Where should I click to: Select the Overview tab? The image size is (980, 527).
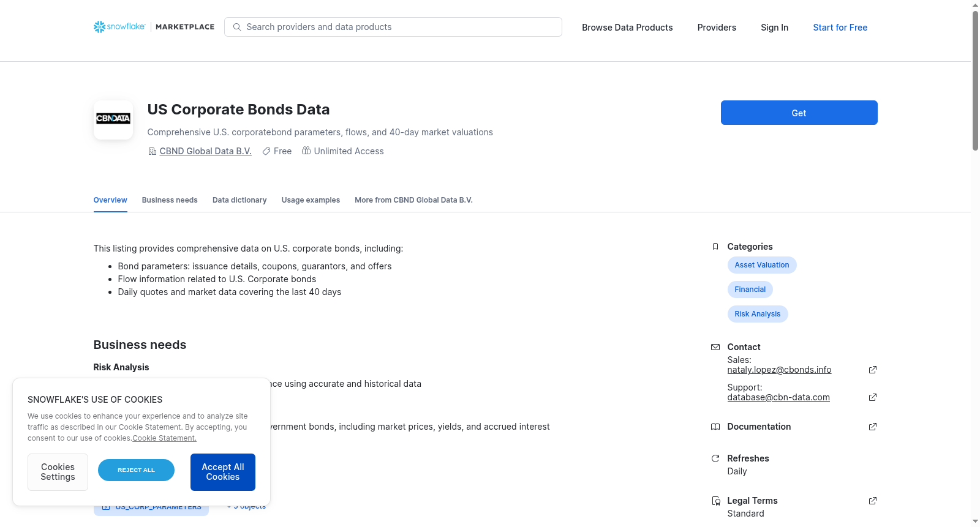(110, 200)
